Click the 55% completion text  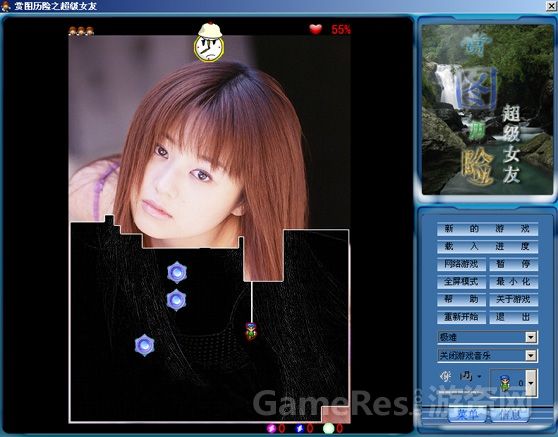coord(341,30)
